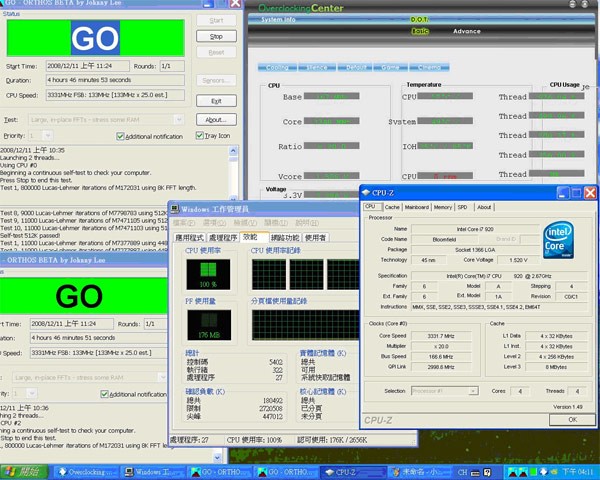Click Task Manager title bar icon

tap(175, 209)
